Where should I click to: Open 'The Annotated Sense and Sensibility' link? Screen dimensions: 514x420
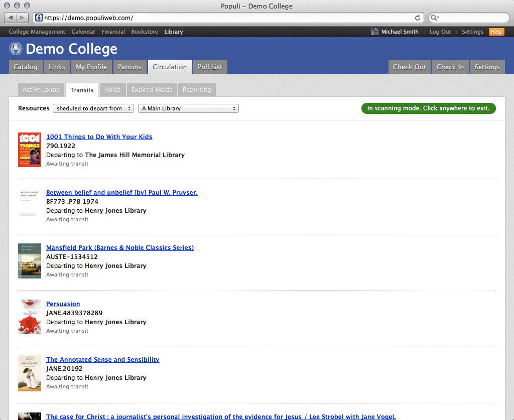[102, 359]
